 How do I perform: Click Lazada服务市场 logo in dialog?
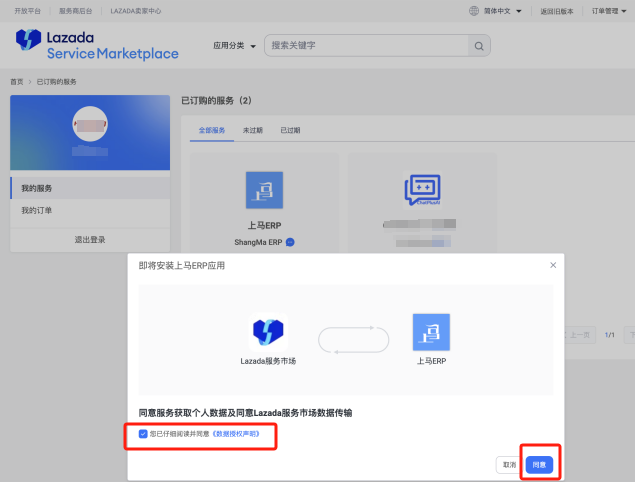268,332
